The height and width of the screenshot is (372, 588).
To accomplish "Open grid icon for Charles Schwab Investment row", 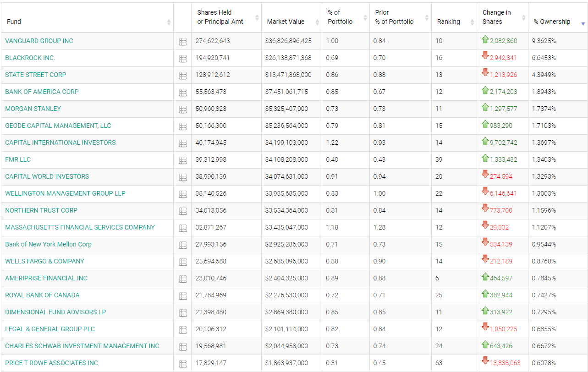I will [x=183, y=347].
